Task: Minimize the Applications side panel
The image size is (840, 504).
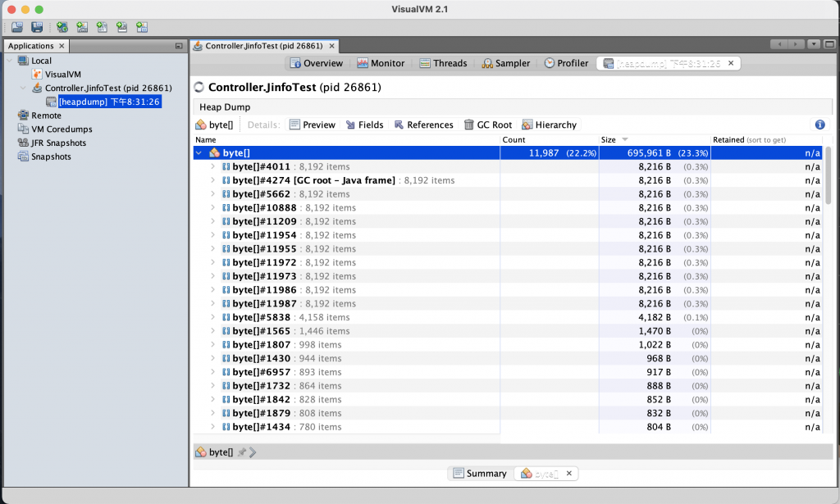Action: [x=179, y=46]
